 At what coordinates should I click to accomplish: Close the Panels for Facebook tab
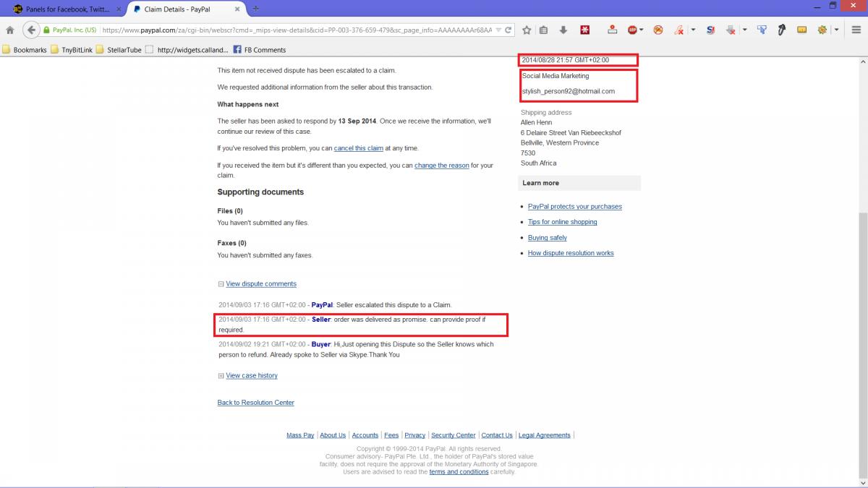119,9
